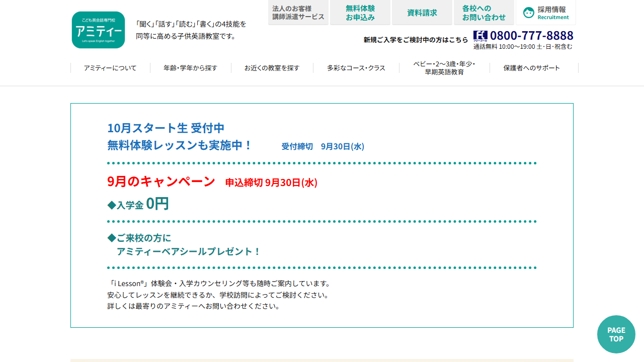Open the 保護者へのサポート menu
This screenshot has height=362, width=644.
point(532,68)
